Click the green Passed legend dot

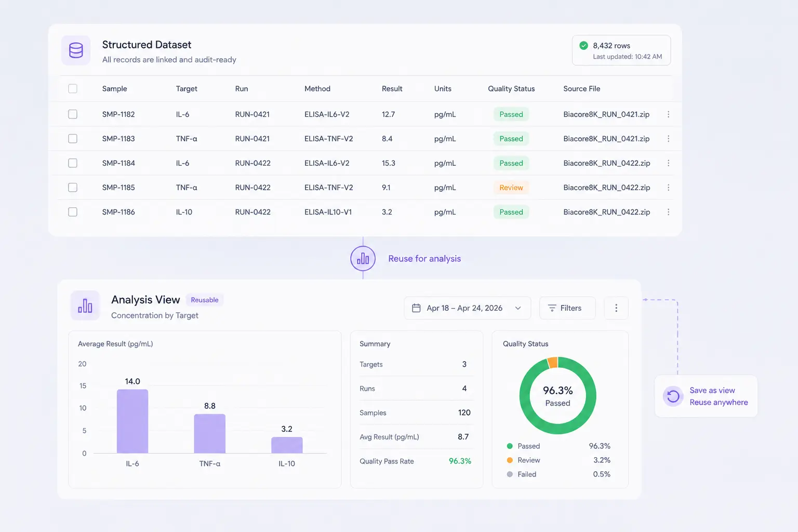(x=510, y=446)
